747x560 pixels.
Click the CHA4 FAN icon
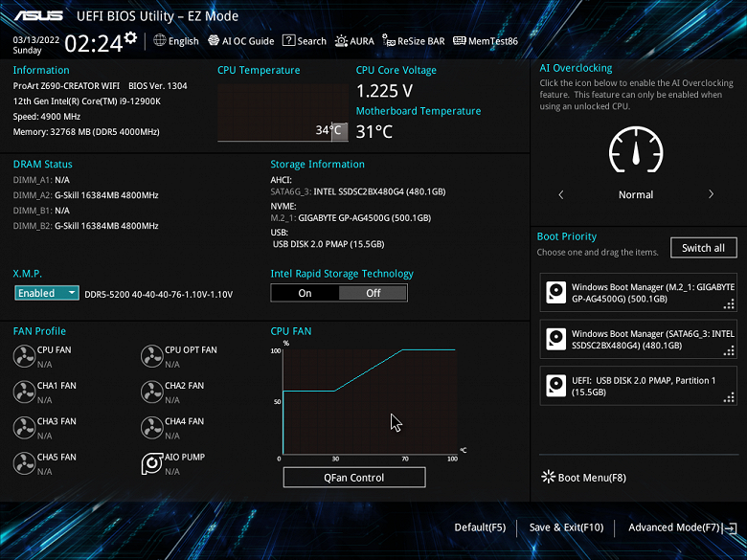(152, 428)
